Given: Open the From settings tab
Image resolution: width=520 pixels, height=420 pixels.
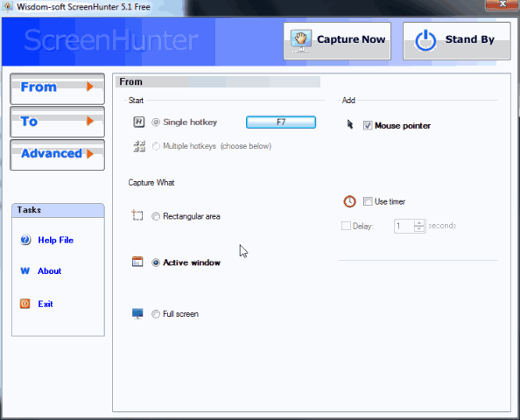Looking at the screenshot, I should tap(58, 89).
